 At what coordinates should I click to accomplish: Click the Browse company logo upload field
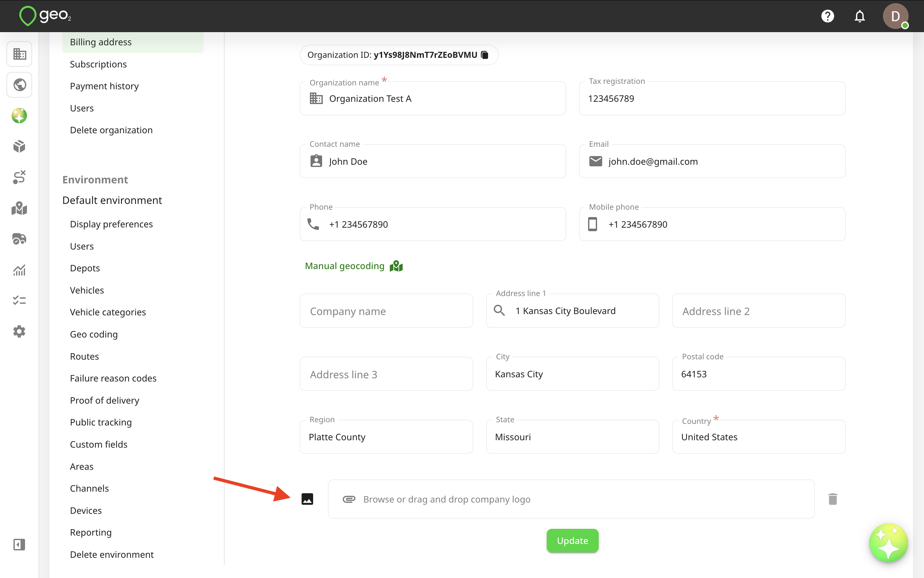(571, 499)
